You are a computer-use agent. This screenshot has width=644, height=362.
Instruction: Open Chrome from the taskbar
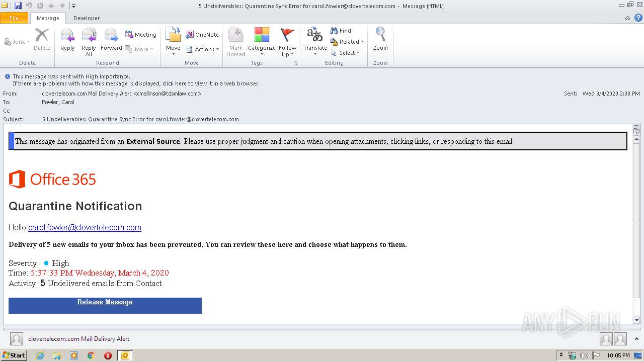pos(91,355)
